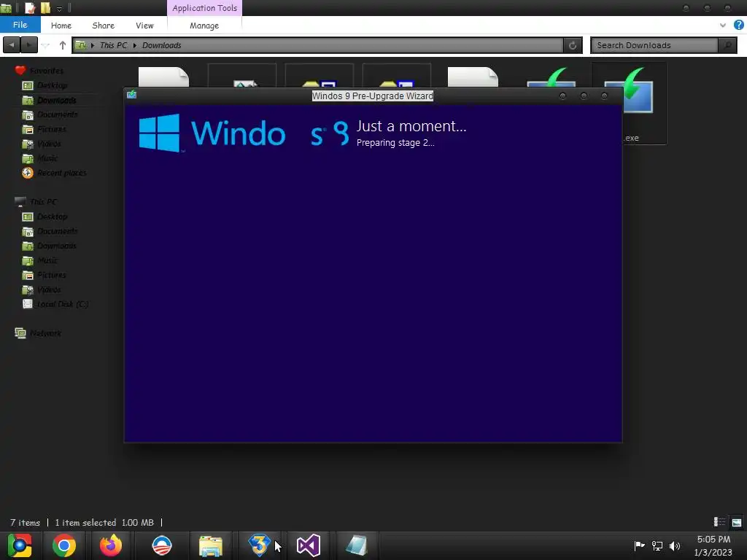The width and height of the screenshot is (747, 560).
Task: Go forward with the Forward arrow button
Action: [28, 45]
